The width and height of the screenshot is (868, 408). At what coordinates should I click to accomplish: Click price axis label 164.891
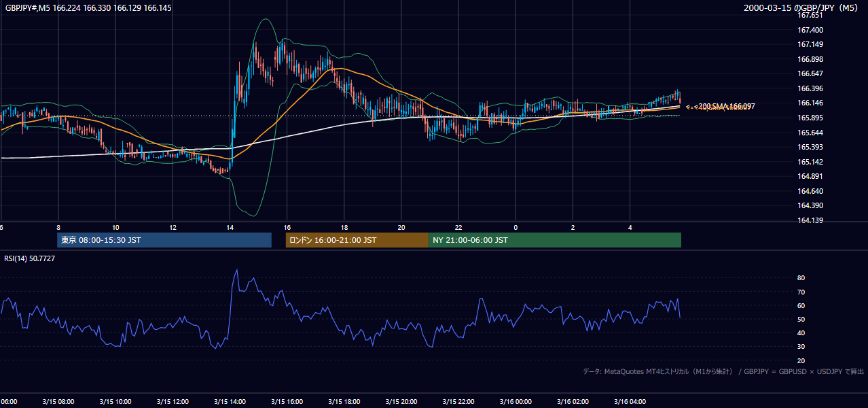point(811,176)
